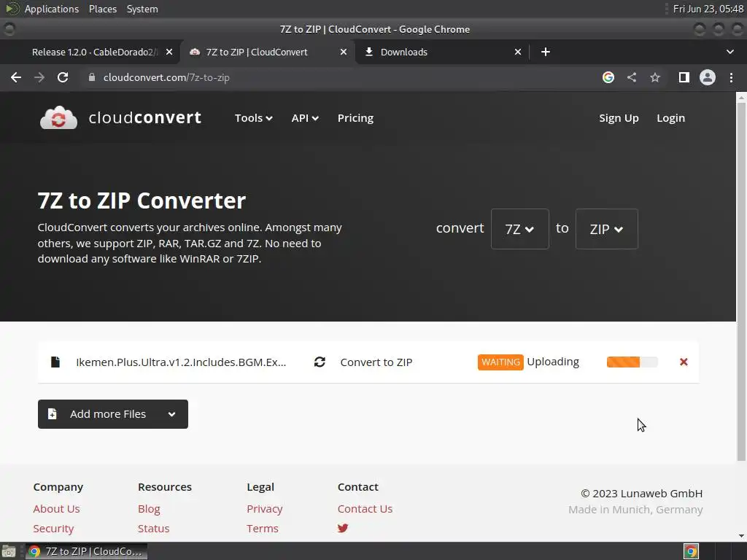Open the Places menu
Screen dimensions: 747x560
102,9
